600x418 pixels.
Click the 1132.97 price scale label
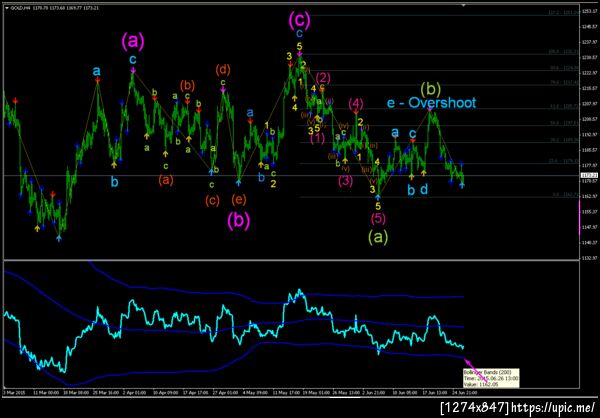pos(589,258)
